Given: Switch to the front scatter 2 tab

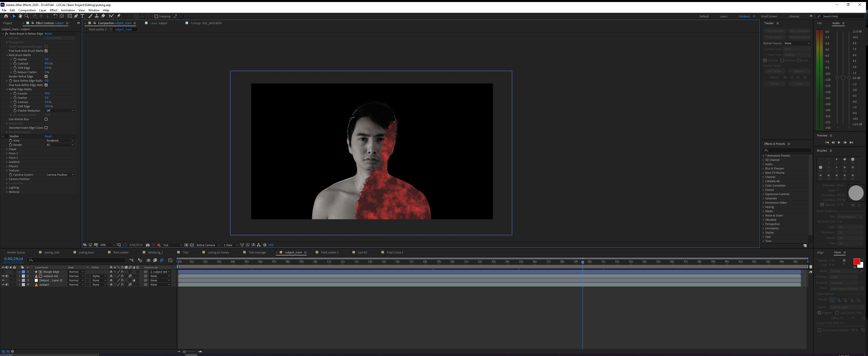Looking at the screenshot, I should pyautogui.click(x=329, y=252).
